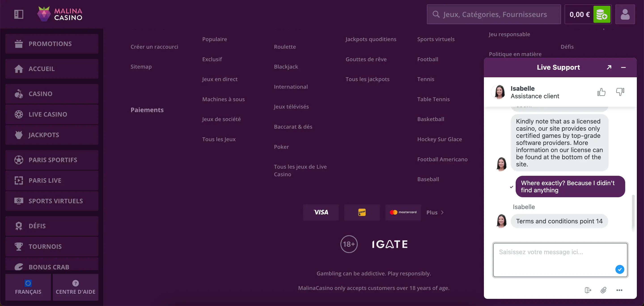Click the leave chat exit icon
This screenshot has width=644, height=306.
[x=588, y=290]
